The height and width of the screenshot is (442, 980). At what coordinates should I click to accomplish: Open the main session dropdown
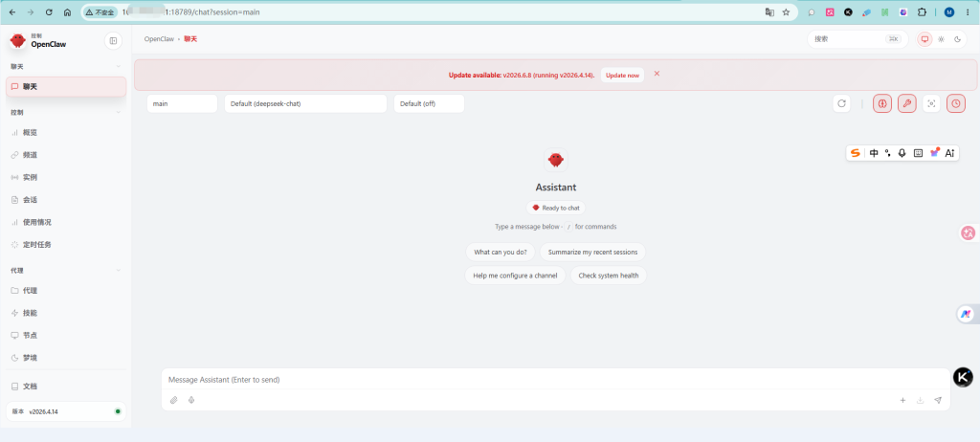point(182,103)
